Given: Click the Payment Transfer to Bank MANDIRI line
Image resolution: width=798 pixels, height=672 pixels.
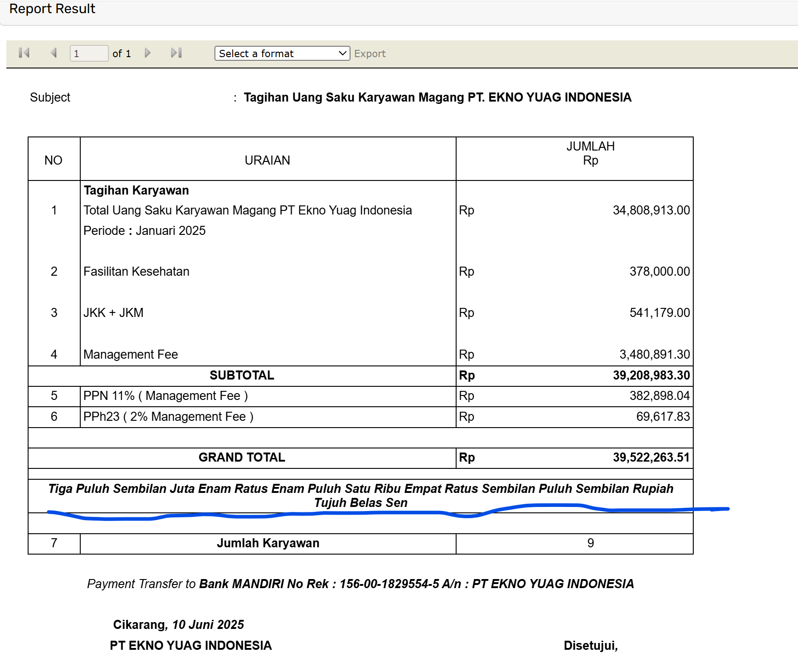Looking at the screenshot, I should click(x=360, y=584).
